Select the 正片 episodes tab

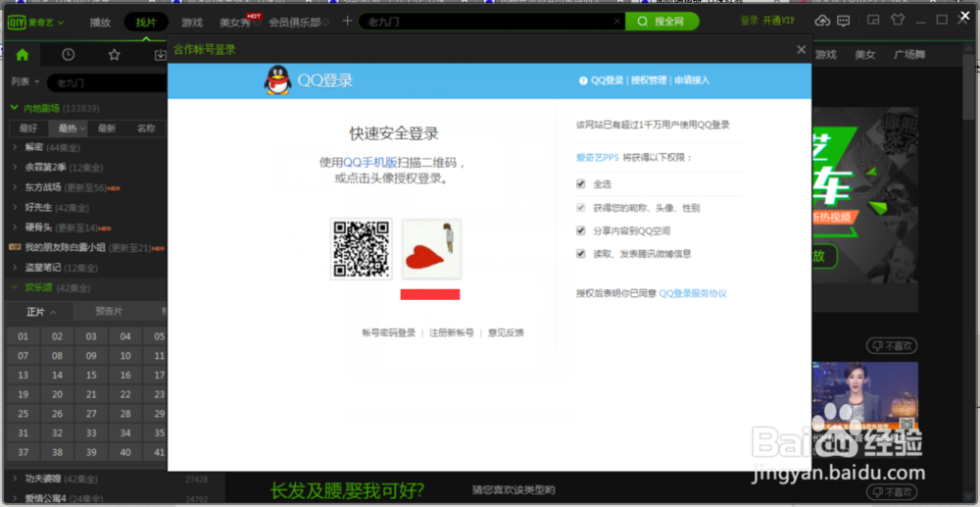tap(39, 311)
